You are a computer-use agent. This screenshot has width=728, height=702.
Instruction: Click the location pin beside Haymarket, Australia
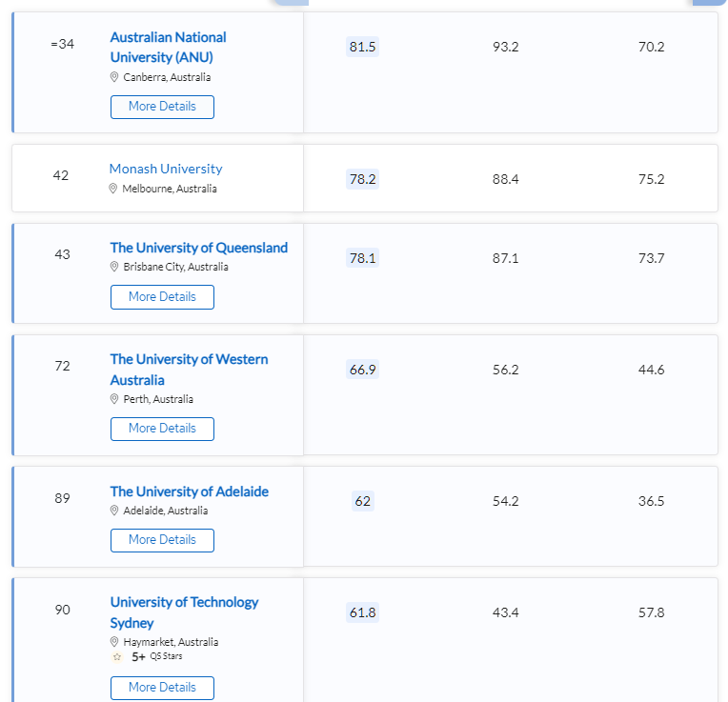(114, 642)
